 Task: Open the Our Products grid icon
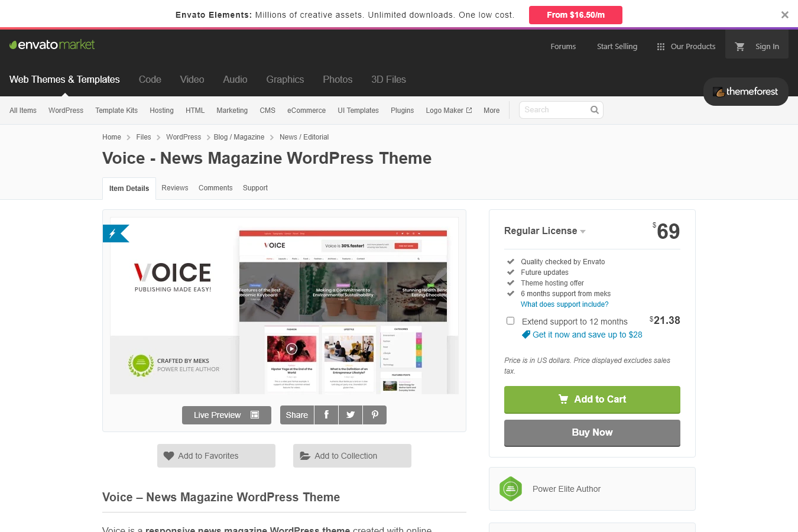click(661, 47)
